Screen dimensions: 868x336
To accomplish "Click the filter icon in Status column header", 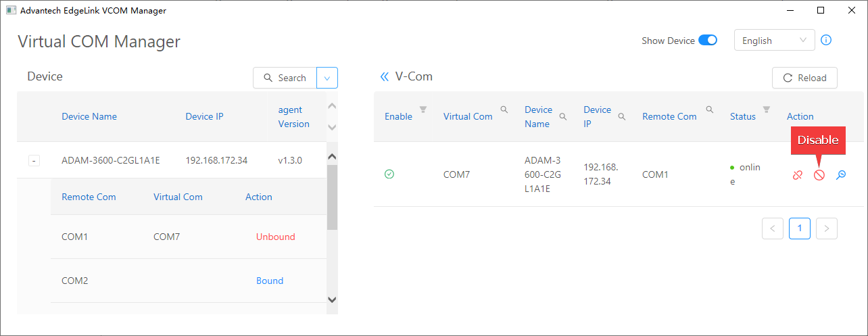I will click(766, 110).
